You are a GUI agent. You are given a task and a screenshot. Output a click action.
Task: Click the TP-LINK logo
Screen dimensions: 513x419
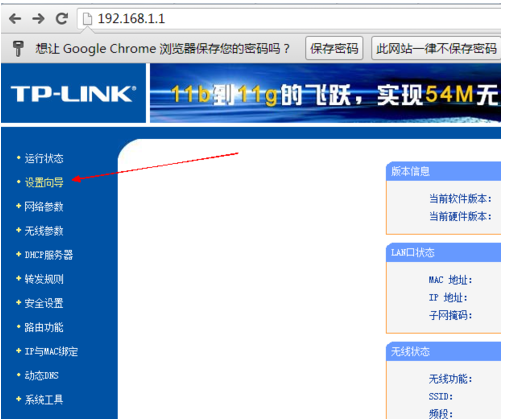coord(73,93)
